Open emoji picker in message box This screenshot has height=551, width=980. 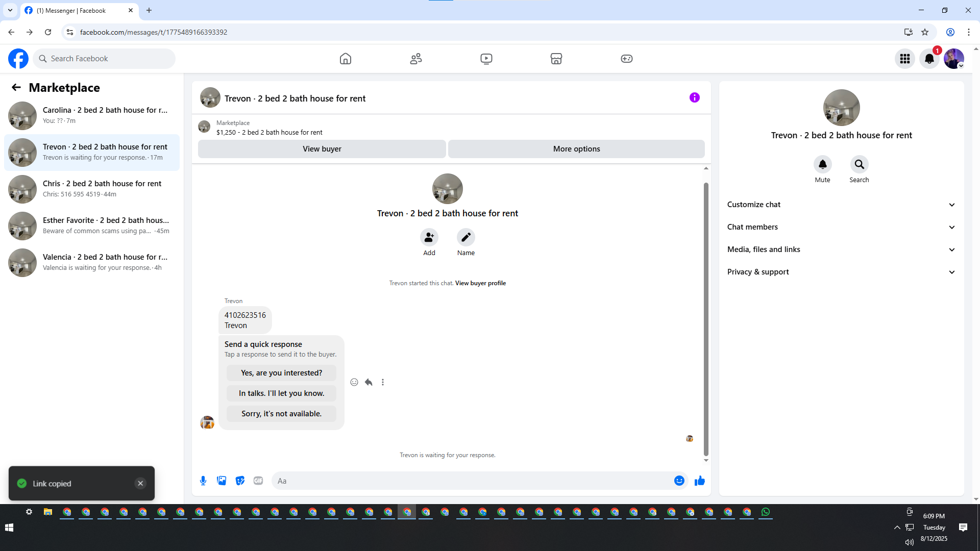point(679,481)
